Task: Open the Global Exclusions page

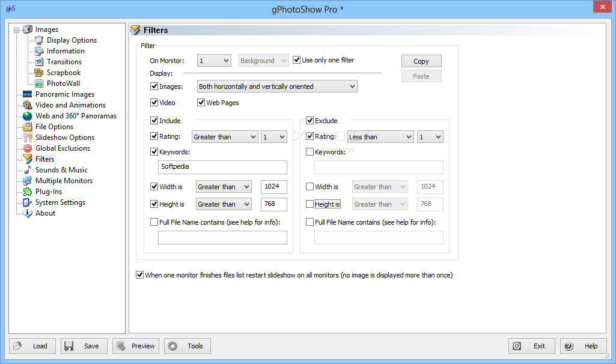Action: [x=63, y=148]
